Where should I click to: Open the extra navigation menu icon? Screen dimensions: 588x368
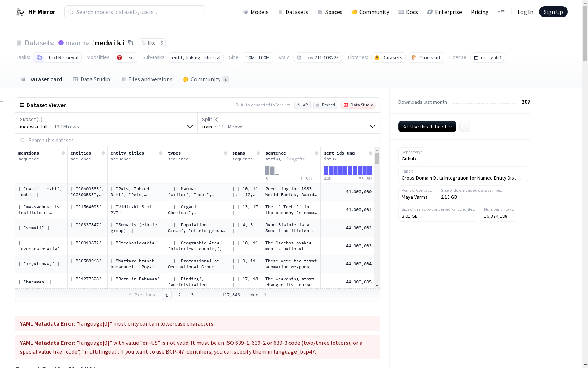tap(501, 12)
